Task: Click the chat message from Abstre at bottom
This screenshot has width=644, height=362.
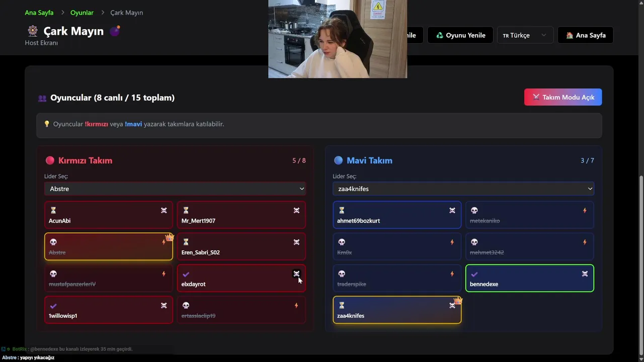Action: (x=28, y=357)
